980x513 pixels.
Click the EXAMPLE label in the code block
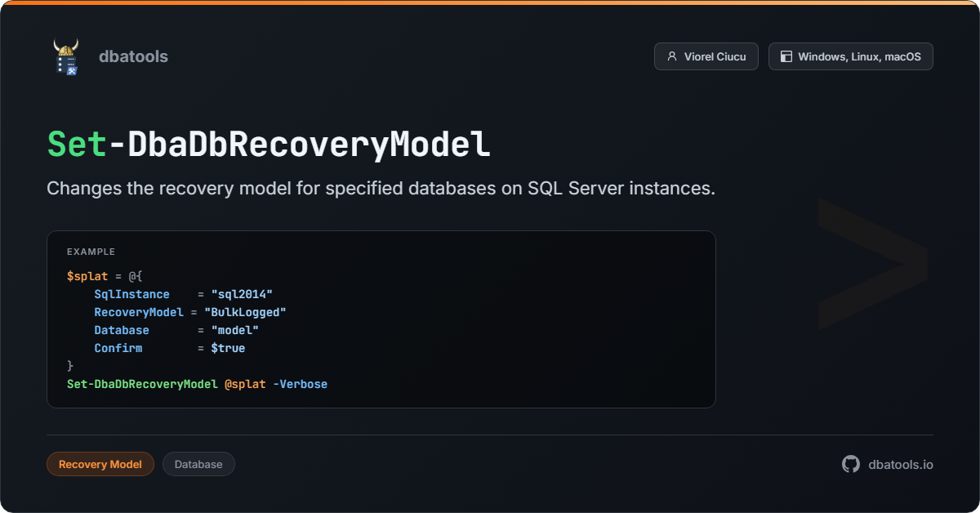91,252
